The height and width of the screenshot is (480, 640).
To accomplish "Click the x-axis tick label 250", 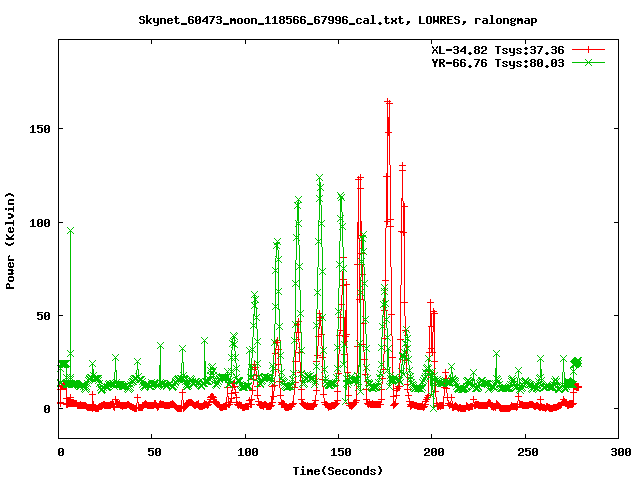I will coord(528,452).
